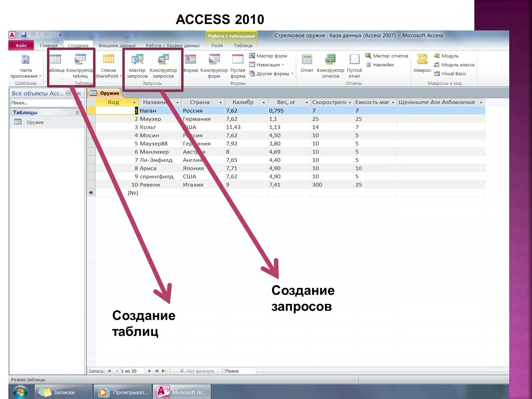Open Калибр column filter arrow
Viewport: 532px width, 399px height.
point(264,103)
